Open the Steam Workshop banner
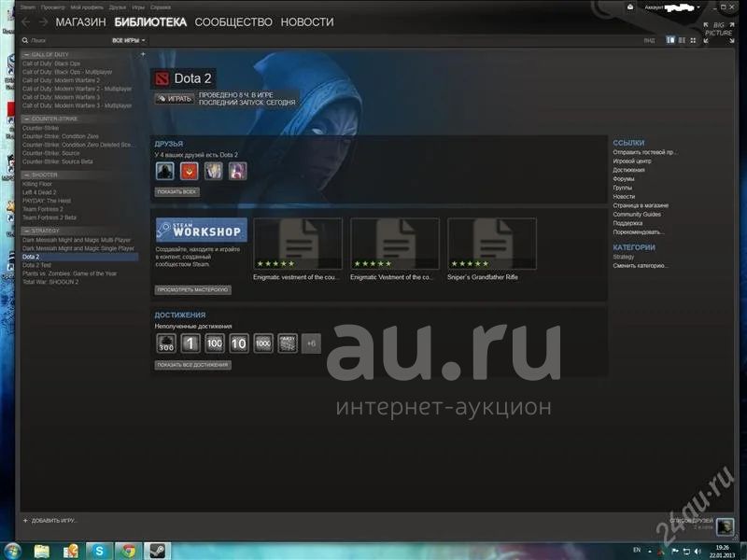Image resolution: width=747 pixels, height=560 pixels. pyautogui.click(x=201, y=230)
